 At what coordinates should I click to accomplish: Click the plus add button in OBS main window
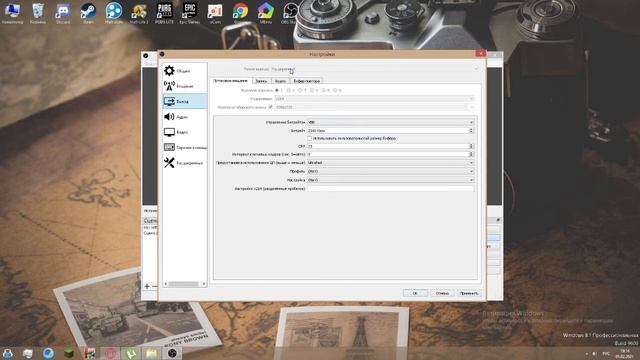coord(147,286)
